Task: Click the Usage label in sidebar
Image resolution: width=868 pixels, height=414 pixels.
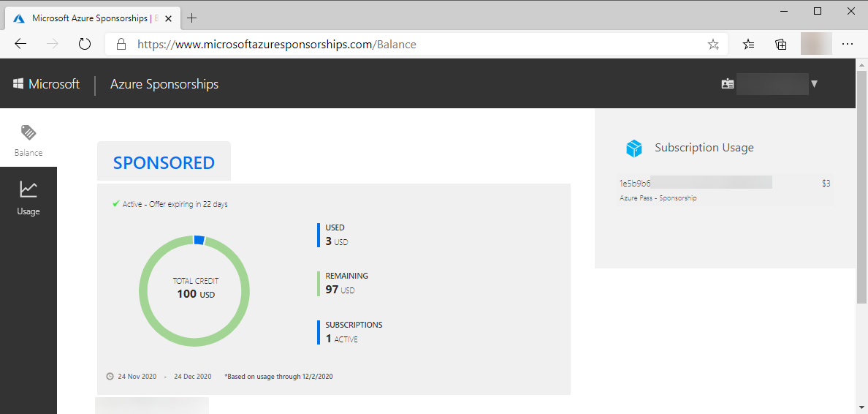Action: tap(28, 211)
